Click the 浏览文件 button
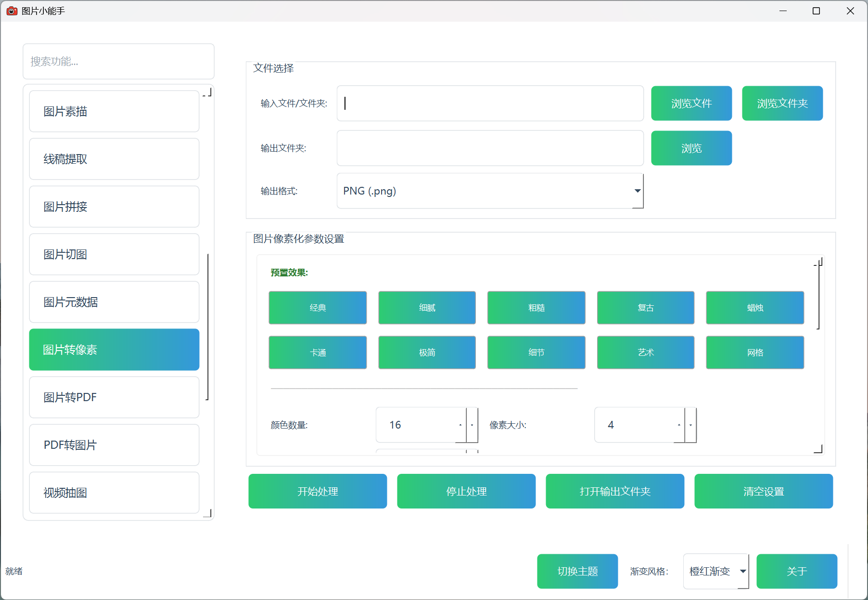The width and height of the screenshot is (868, 600). pyautogui.click(x=691, y=104)
